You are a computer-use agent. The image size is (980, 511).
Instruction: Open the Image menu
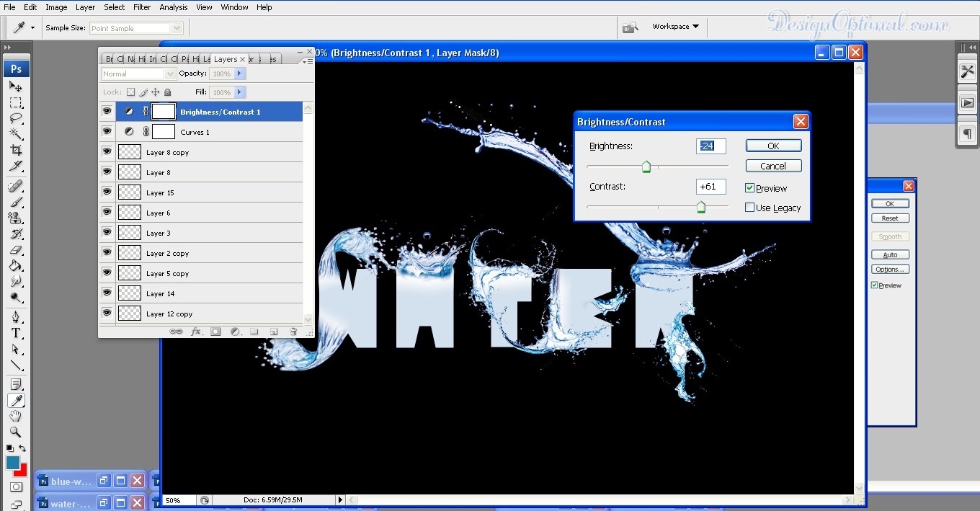[56, 7]
